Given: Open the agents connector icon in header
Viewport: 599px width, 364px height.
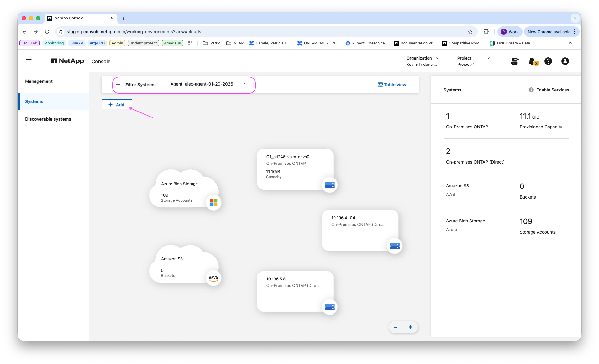Looking at the screenshot, I should [515, 61].
